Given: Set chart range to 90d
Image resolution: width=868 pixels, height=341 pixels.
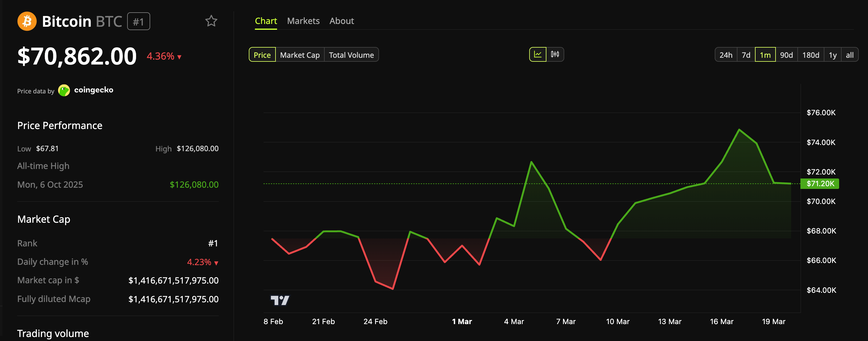Looking at the screenshot, I should [786, 55].
